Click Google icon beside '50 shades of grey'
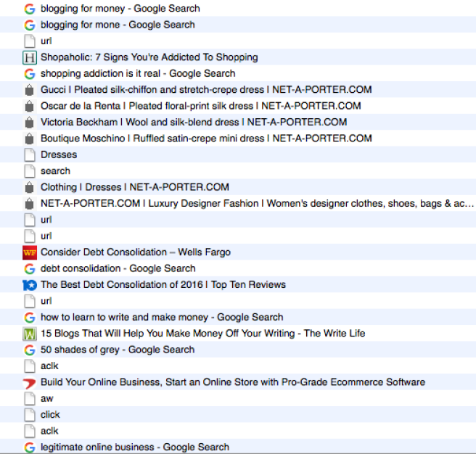This screenshot has width=476, height=454. pos(29,350)
